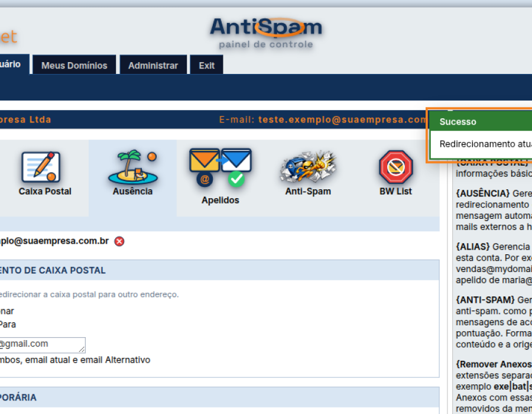Select the Exit tab
The width and height of the screenshot is (532, 414).
pos(207,65)
